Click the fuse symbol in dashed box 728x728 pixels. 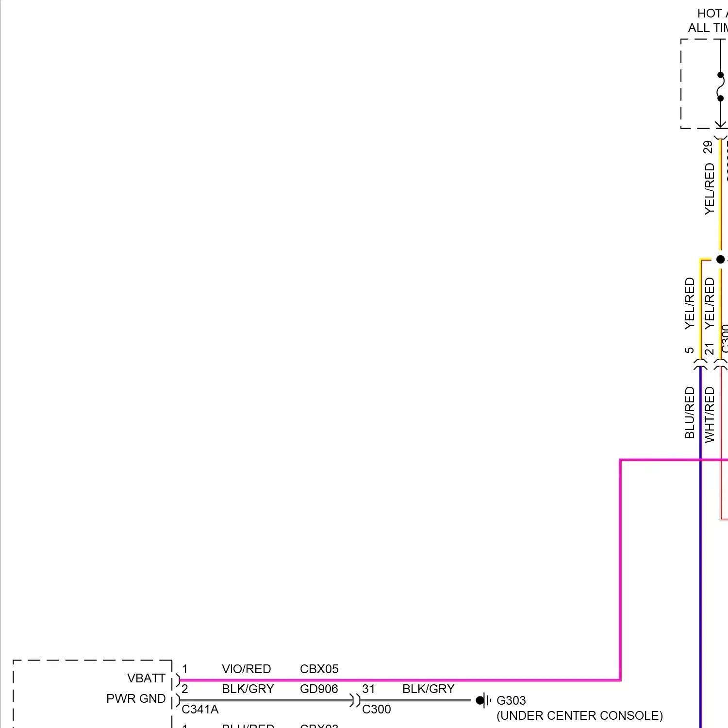pos(721,87)
